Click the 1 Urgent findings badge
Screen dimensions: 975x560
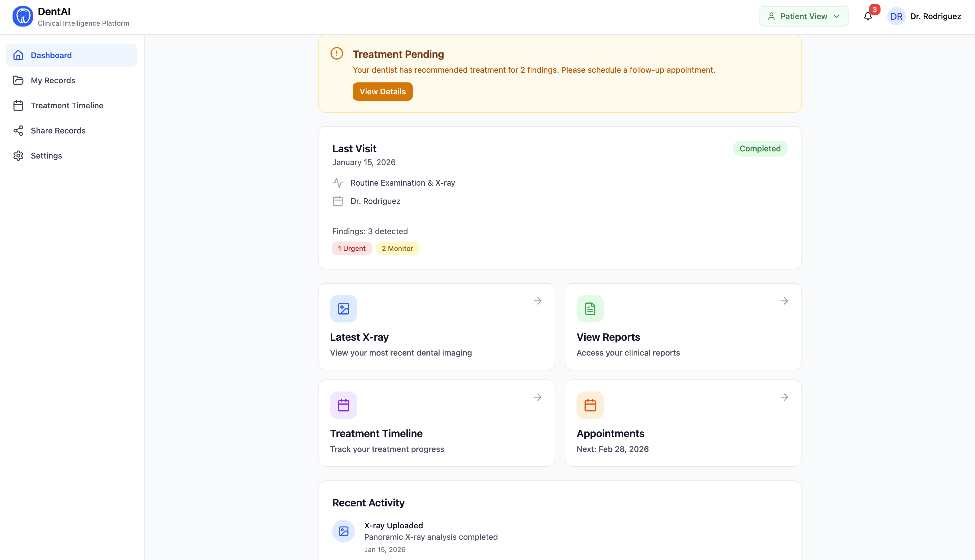(351, 248)
